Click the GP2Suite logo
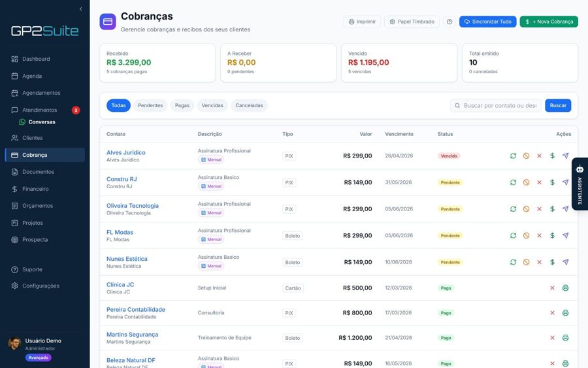The height and width of the screenshot is (368, 588). coord(44,31)
